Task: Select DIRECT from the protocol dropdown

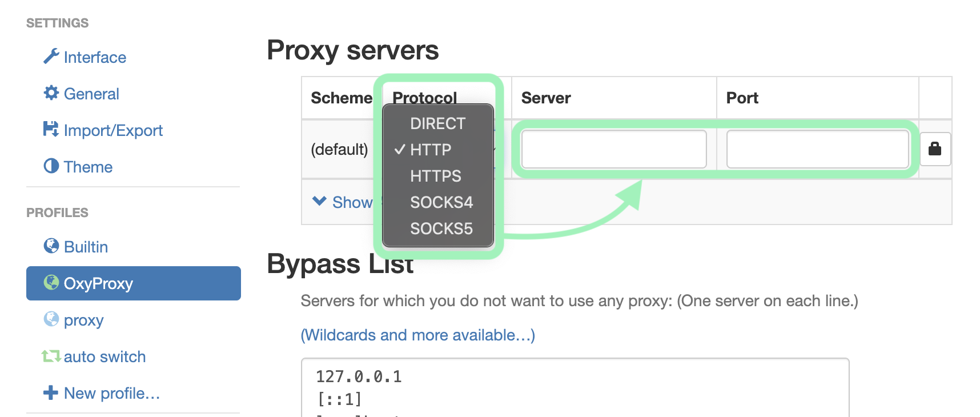Action: [x=437, y=123]
